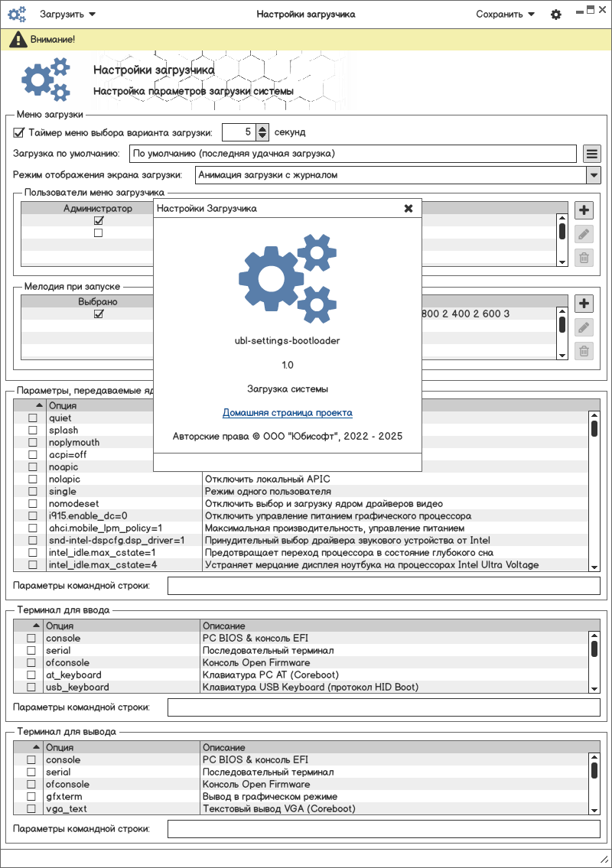Check the single kernel option

coord(33,492)
